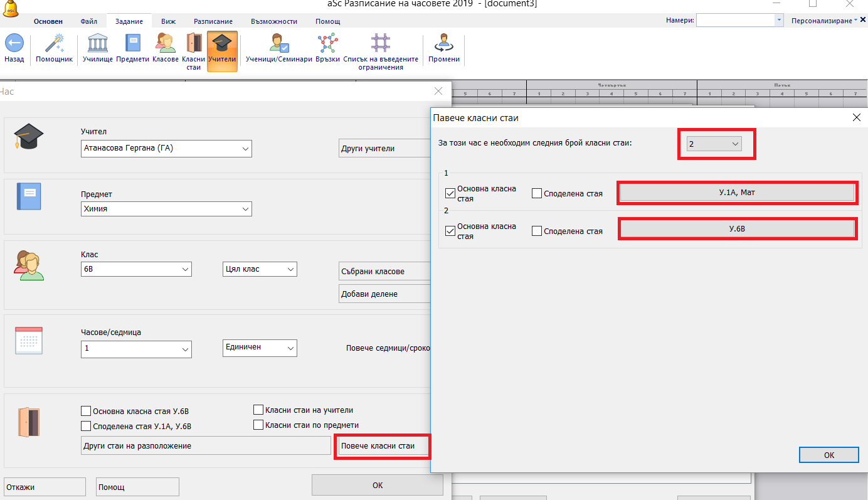Check Основна класна стая У.6В box
The height and width of the screenshot is (500, 868).
tap(86, 412)
